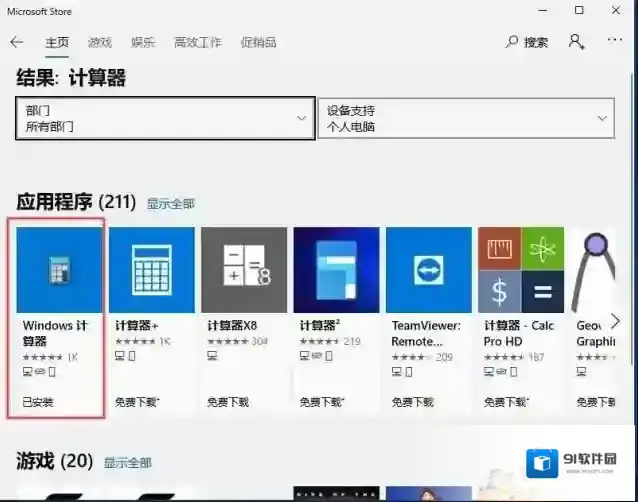Expand the 设备支持 个人电脑 dropdown
This screenshot has width=638, height=502.
coord(465,118)
